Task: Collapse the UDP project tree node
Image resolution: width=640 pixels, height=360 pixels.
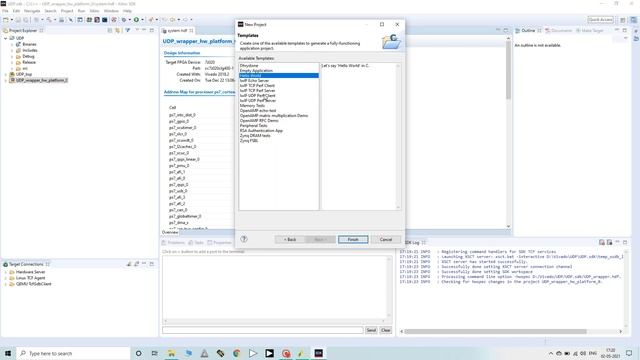Action: 6,38
